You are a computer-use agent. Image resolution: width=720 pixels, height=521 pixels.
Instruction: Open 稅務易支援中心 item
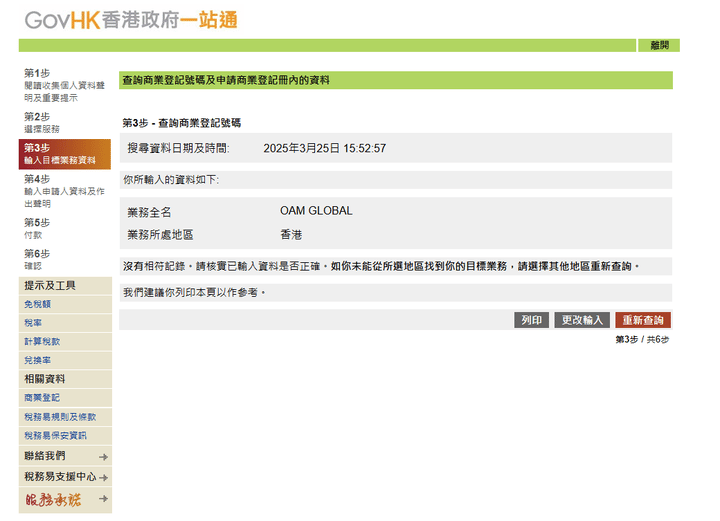(60, 476)
